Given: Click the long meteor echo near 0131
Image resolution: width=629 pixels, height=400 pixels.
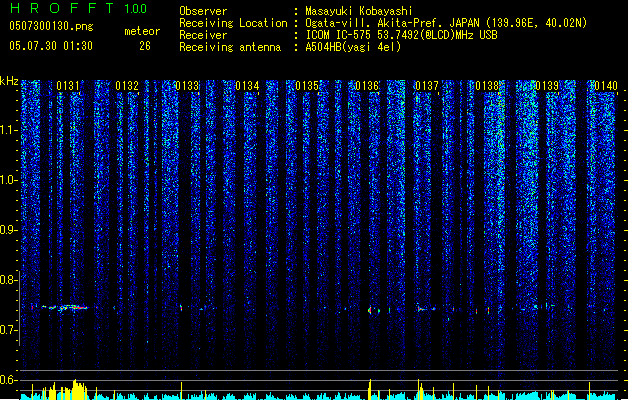Looking at the screenshot, I should [65, 308].
